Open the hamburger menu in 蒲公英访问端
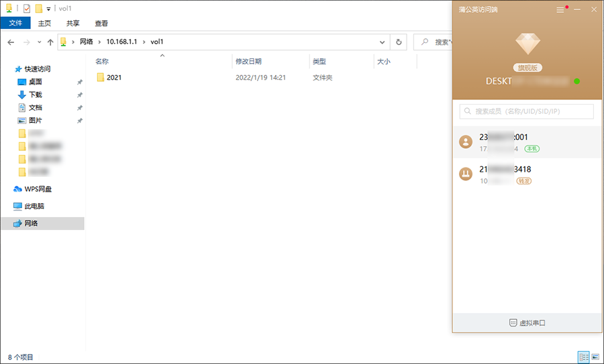The image size is (604, 364). pos(560,10)
